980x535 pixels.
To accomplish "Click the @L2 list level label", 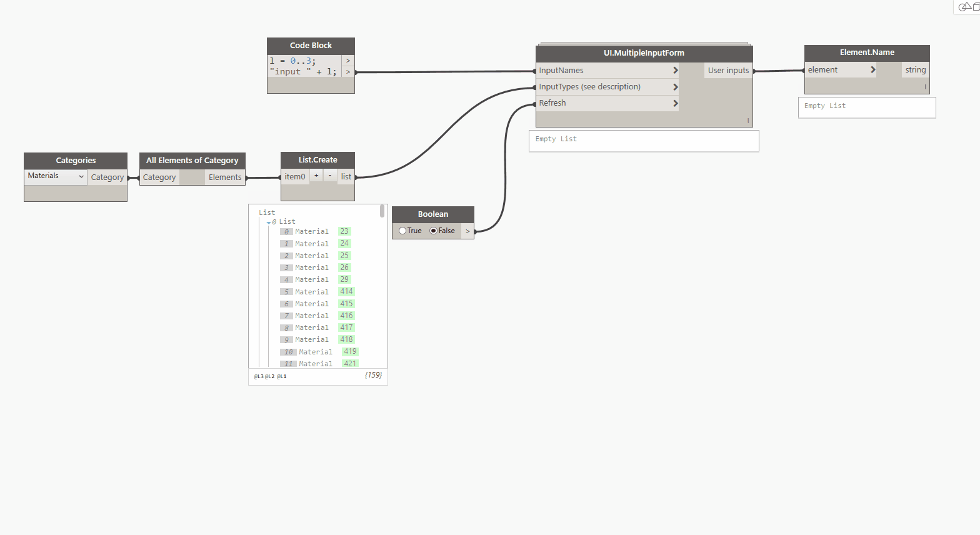I will click(x=269, y=376).
